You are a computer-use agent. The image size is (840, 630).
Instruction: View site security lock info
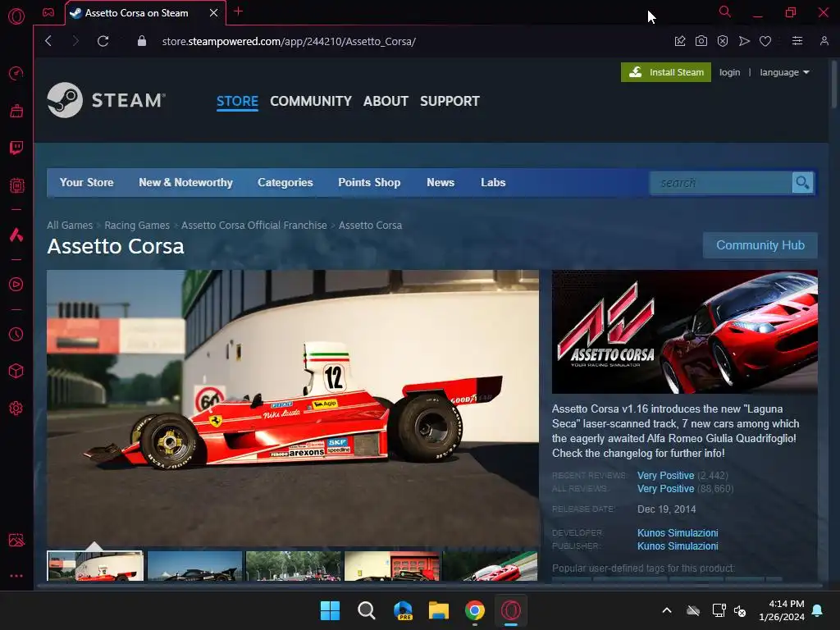141,41
